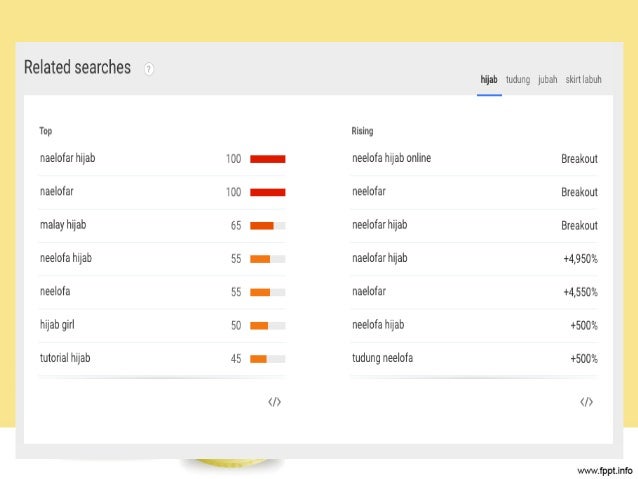Open the 'malay hijab' top search
The width and height of the screenshot is (638, 479).
pos(63,225)
